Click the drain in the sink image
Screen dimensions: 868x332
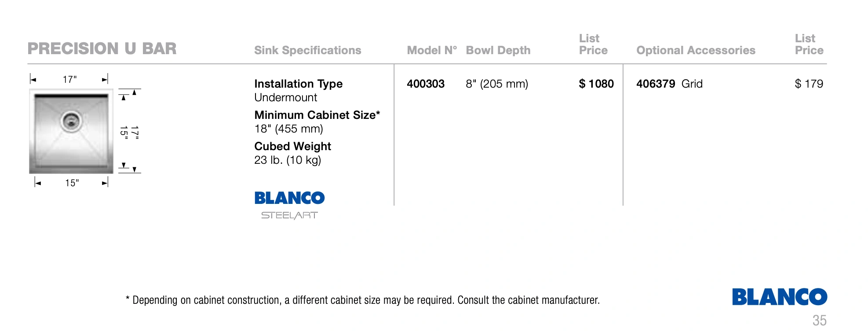[71, 121]
